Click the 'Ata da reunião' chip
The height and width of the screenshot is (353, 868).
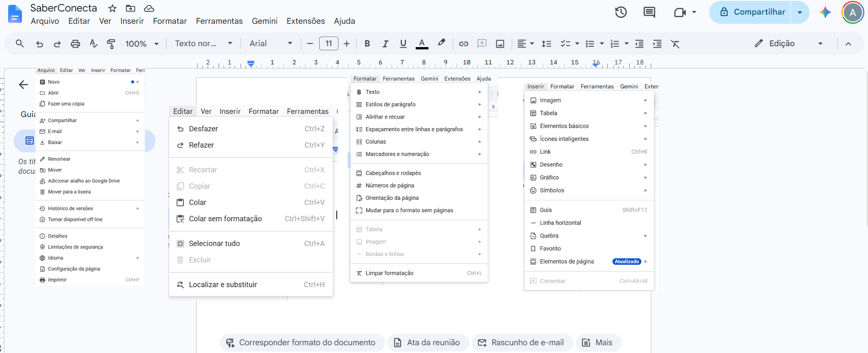click(428, 342)
